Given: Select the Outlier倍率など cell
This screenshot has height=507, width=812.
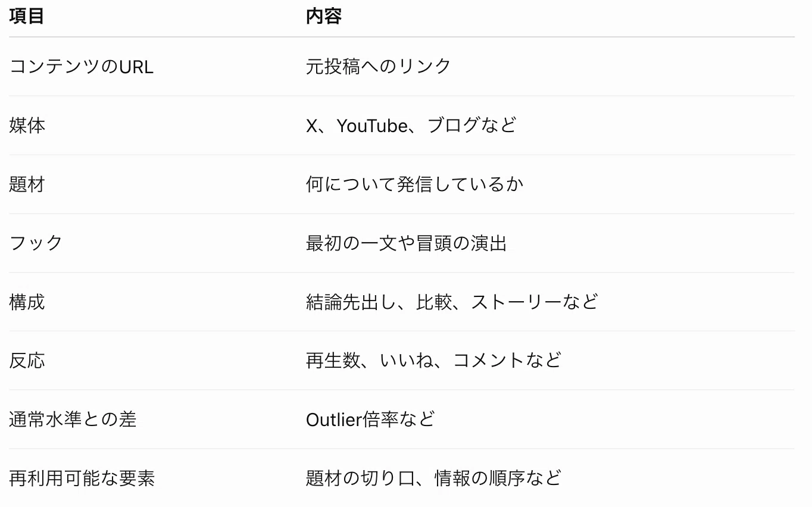Looking at the screenshot, I should pyautogui.click(x=370, y=419).
